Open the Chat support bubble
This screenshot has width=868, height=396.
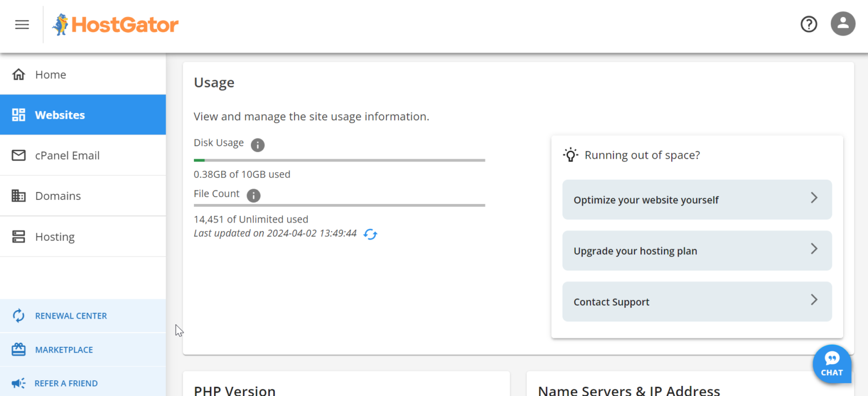(832, 364)
